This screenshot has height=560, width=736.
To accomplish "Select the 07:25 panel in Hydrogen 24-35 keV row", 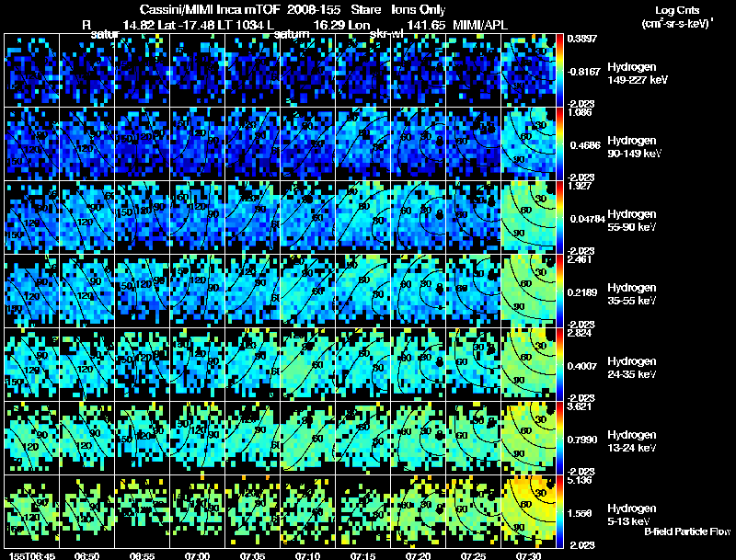I will 474,364.
